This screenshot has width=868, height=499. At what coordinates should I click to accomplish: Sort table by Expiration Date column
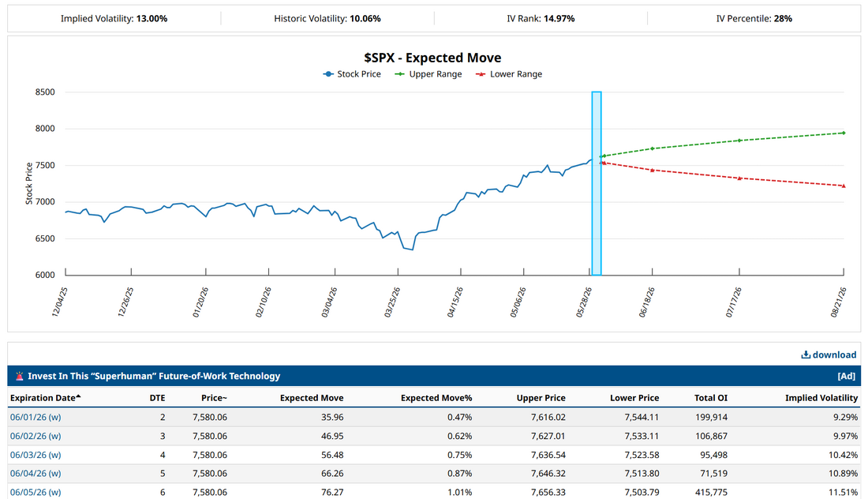point(46,398)
